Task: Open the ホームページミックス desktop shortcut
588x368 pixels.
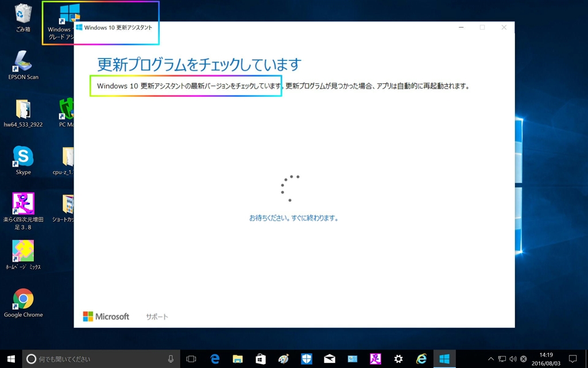Action: click(x=23, y=255)
